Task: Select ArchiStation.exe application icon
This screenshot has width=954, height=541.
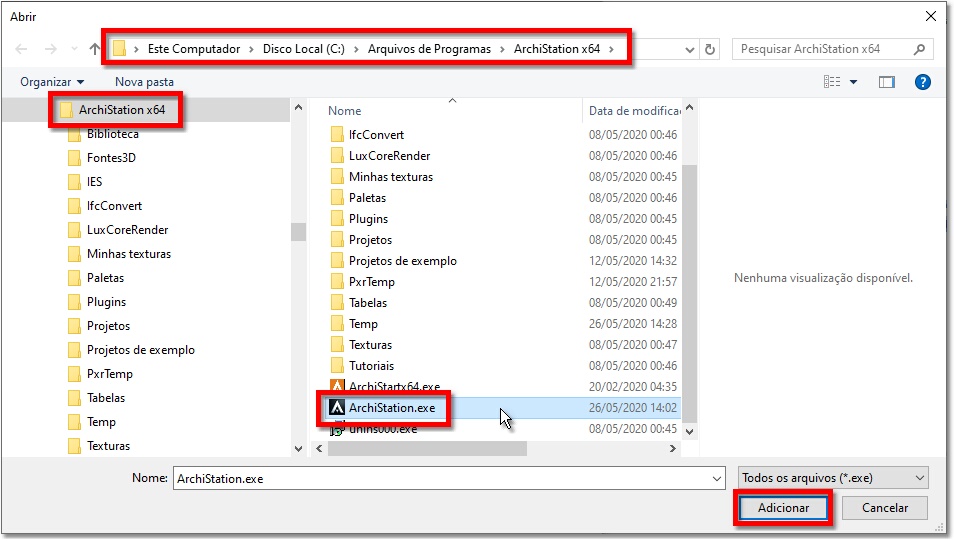Action: coord(337,408)
